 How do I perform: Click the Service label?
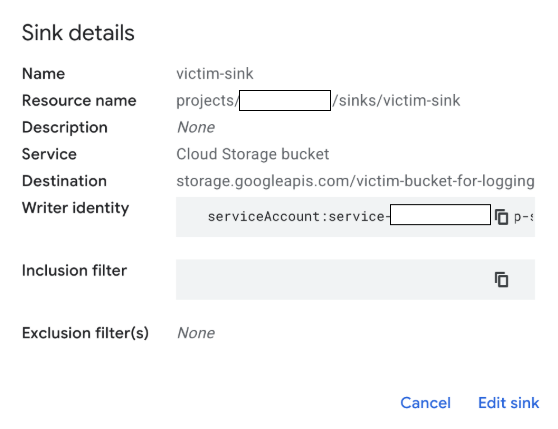tap(49, 154)
